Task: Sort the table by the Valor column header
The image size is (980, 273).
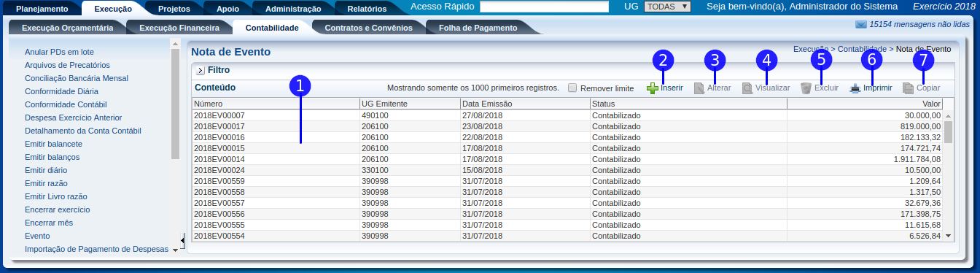Action: [x=865, y=104]
